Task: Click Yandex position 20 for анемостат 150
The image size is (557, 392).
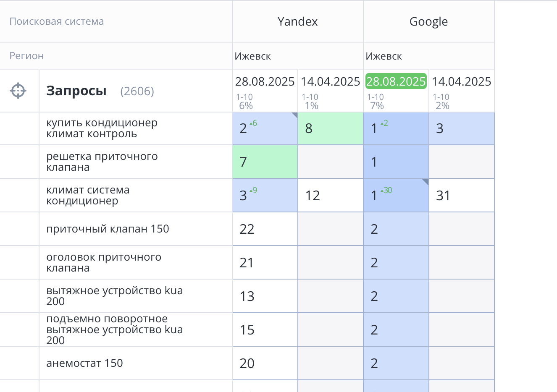Action: [x=265, y=363]
